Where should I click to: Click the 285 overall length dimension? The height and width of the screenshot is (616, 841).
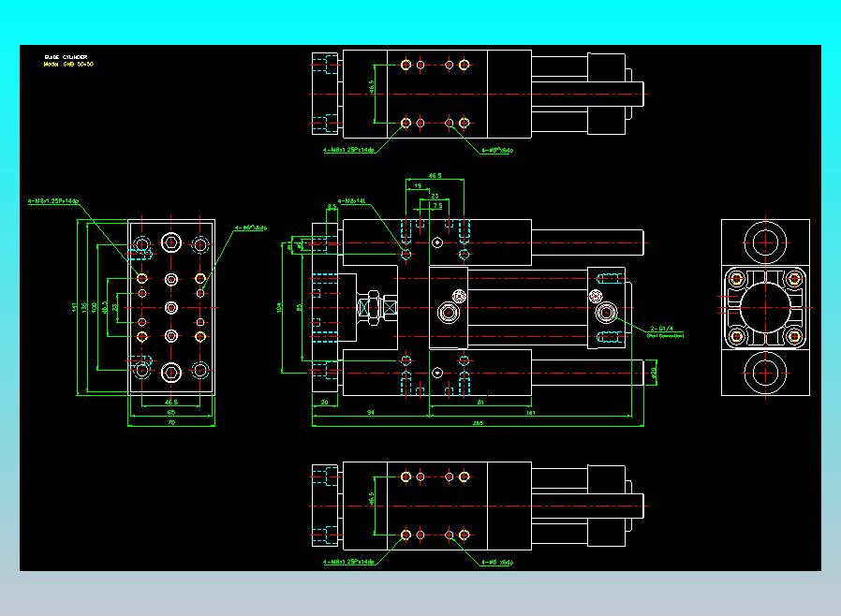(x=478, y=423)
